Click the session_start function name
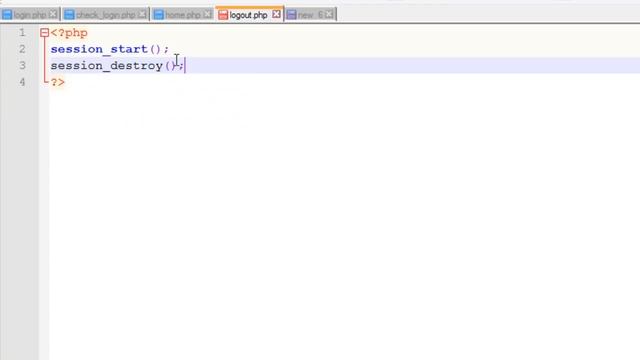The height and width of the screenshot is (360, 640). (x=99, y=49)
